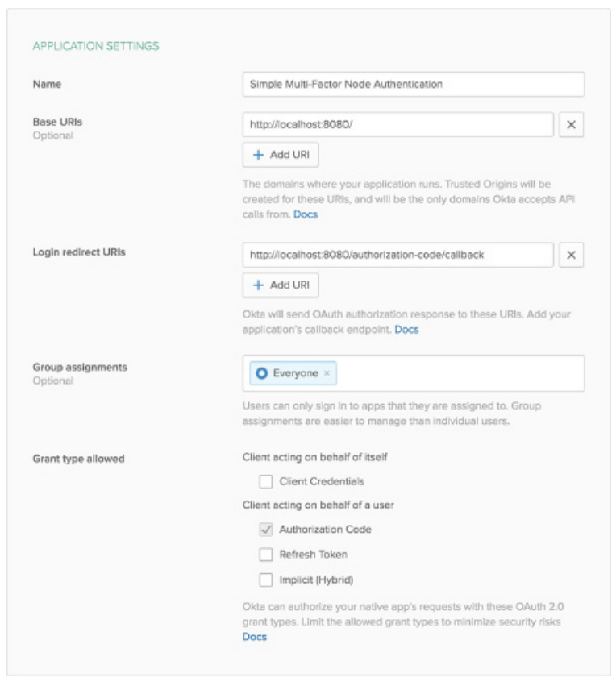Enable the Refresh Token grant type
This screenshot has width=616, height=682.
[265, 555]
